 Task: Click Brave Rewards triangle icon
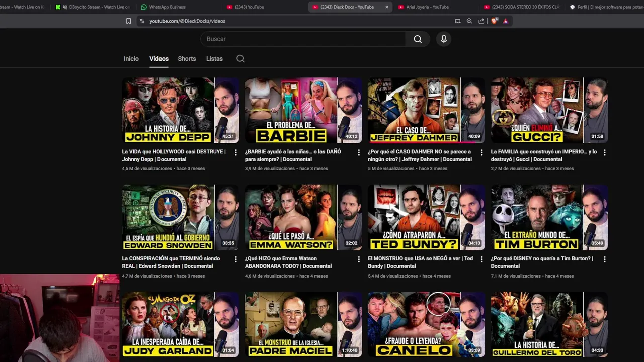pyautogui.click(x=505, y=21)
